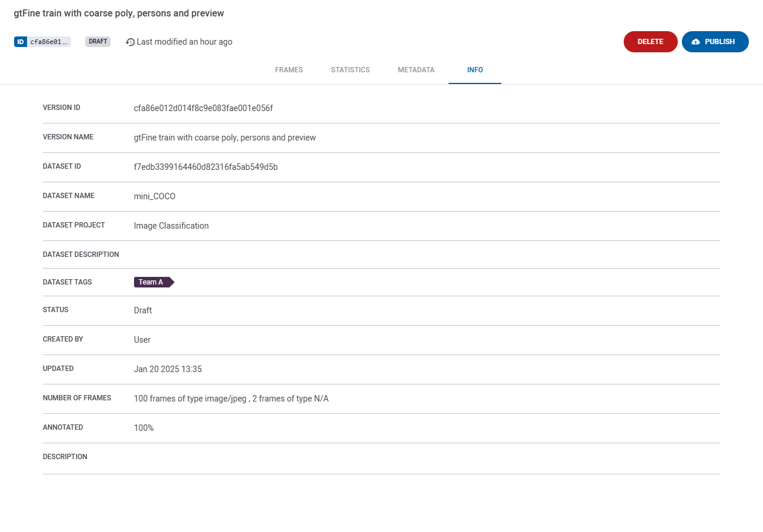The width and height of the screenshot is (763, 532).
Task: Select the ANNOTATED 100% value
Action: pos(144,427)
